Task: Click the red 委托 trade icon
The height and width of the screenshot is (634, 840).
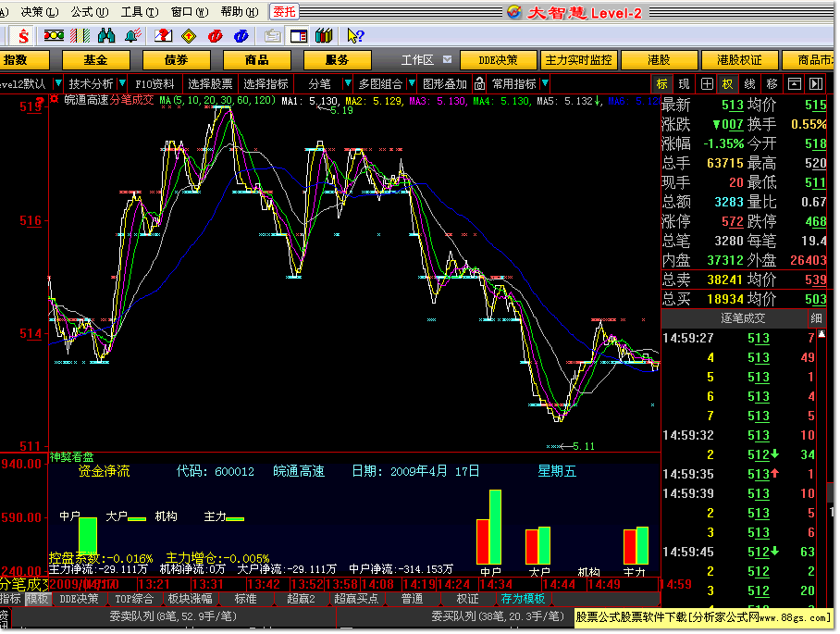Action: pyautogui.click(x=284, y=12)
